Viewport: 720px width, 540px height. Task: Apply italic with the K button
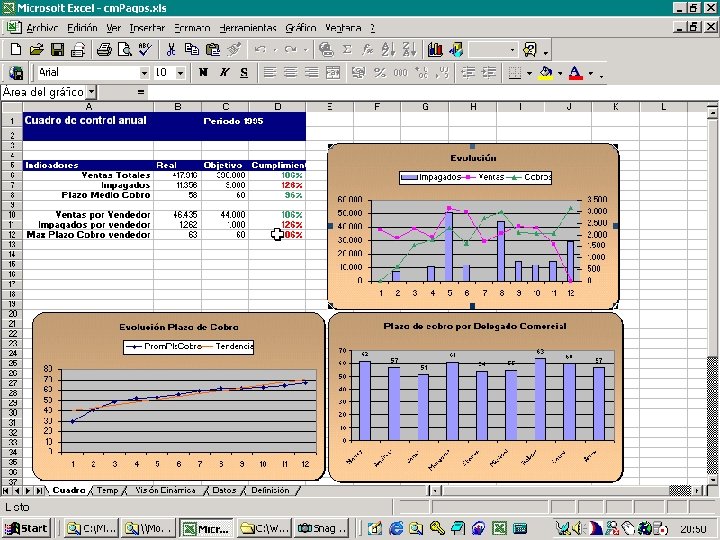[x=224, y=72]
